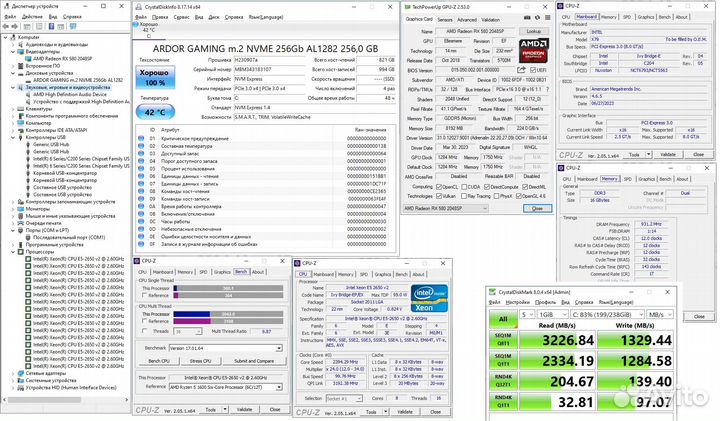
Task: Click the Intel Xeon logo in CPU-Z
Action: [429, 298]
